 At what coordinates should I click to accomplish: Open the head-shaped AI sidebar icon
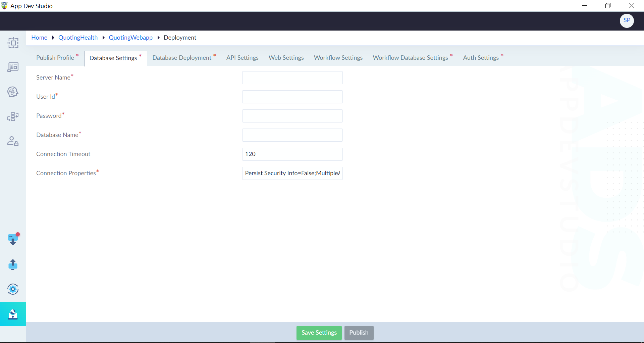tap(13, 92)
